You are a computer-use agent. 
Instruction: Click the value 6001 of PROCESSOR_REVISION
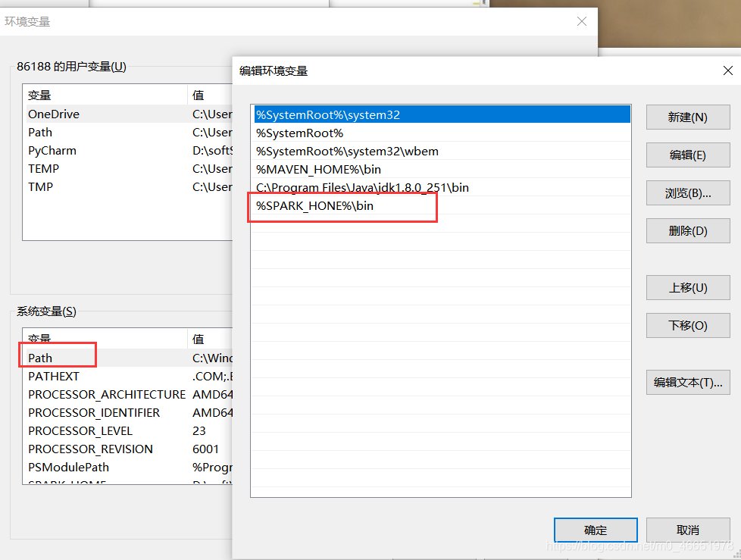point(205,449)
